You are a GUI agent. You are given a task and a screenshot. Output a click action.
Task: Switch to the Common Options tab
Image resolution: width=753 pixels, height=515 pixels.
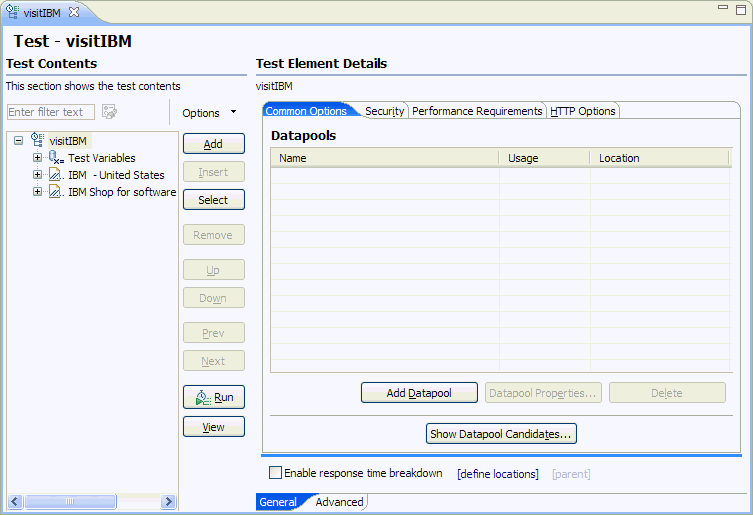pos(306,111)
